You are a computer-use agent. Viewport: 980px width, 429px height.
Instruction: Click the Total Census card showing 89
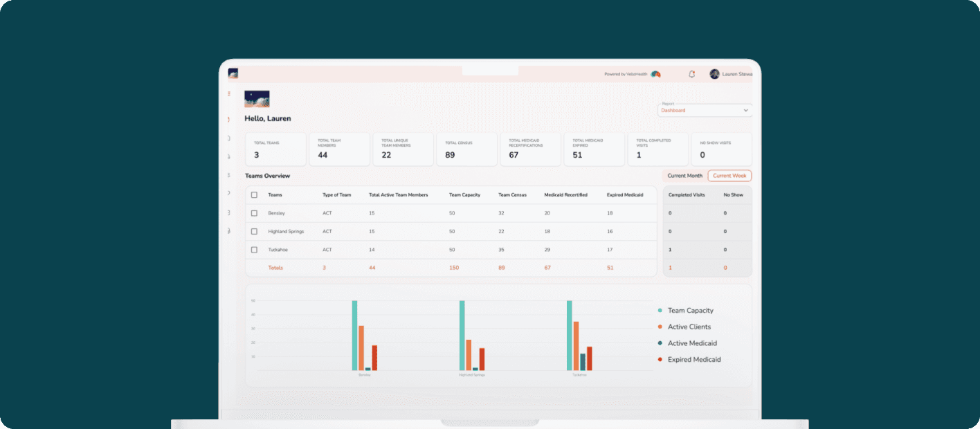tap(466, 149)
